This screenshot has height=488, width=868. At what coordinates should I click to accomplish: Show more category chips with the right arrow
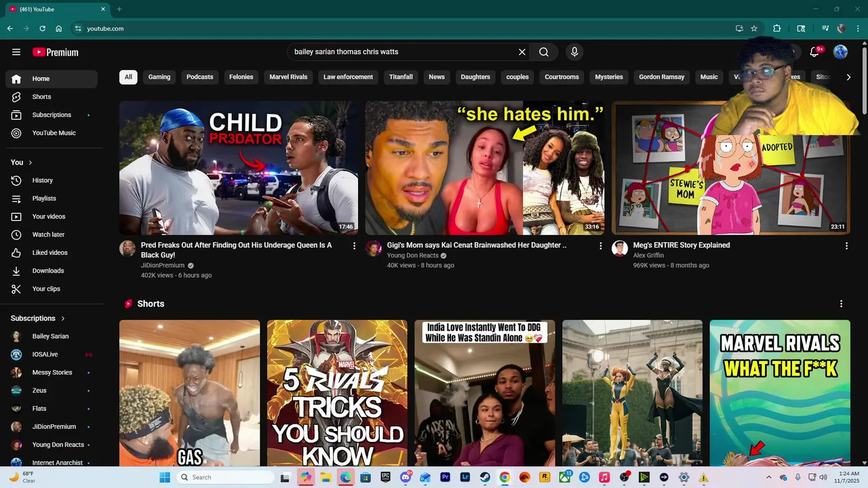[x=848, y=77]
